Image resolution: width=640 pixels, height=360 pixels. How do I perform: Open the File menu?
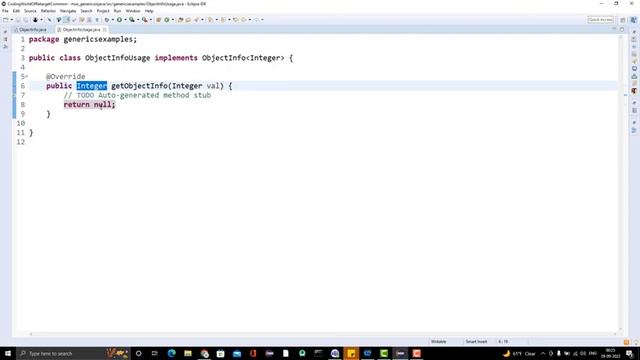(5, 11)
